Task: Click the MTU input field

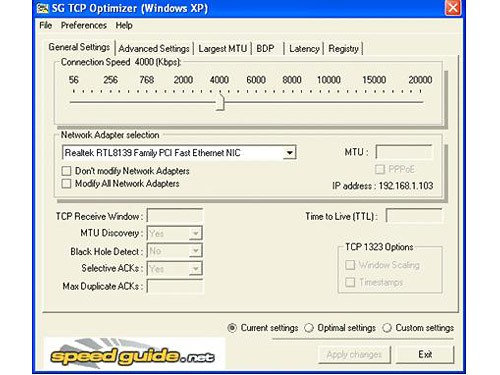Action: point(404,152)
